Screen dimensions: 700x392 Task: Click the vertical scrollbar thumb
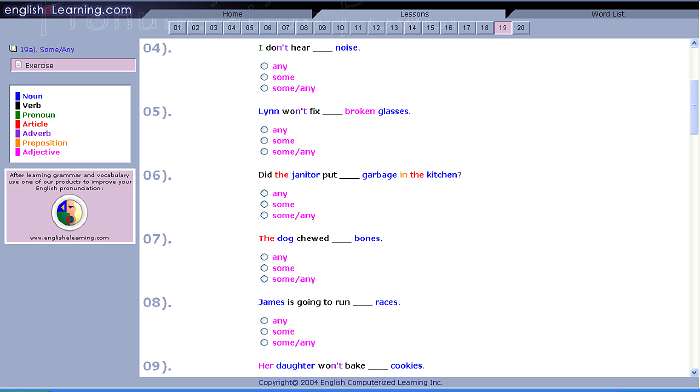694,107
